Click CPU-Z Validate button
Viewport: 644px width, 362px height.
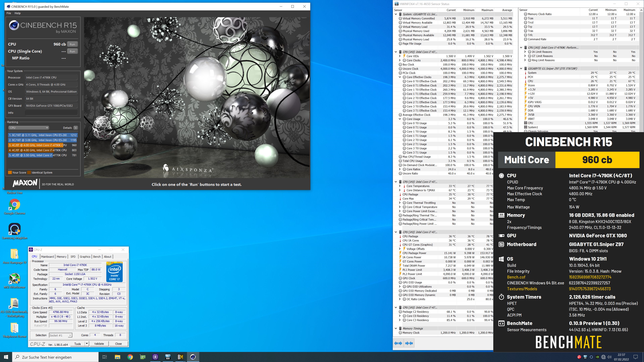click(x=99, y=344)
